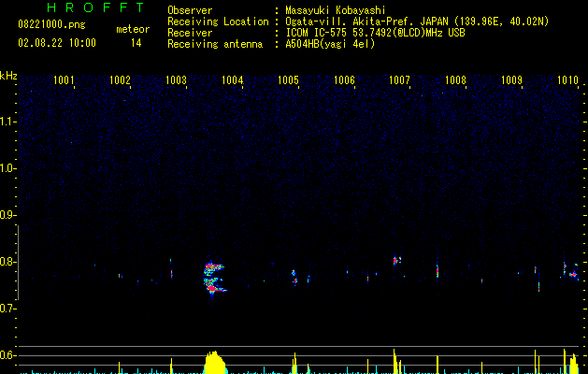Click the gray vertical frequency range bar

coord(18,262)
